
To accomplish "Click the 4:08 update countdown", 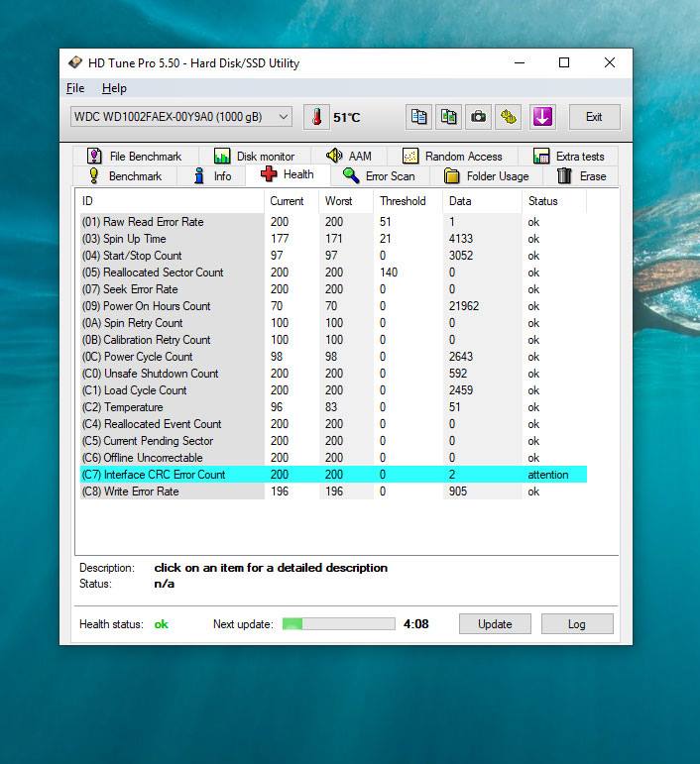I will [415, 624].
